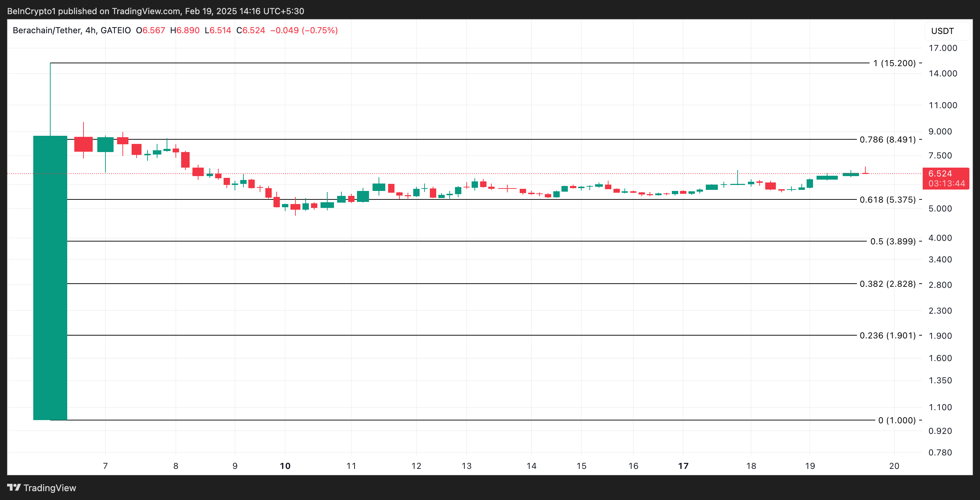
Task: Click the current price label 6.524
Action: pos(940,174)
